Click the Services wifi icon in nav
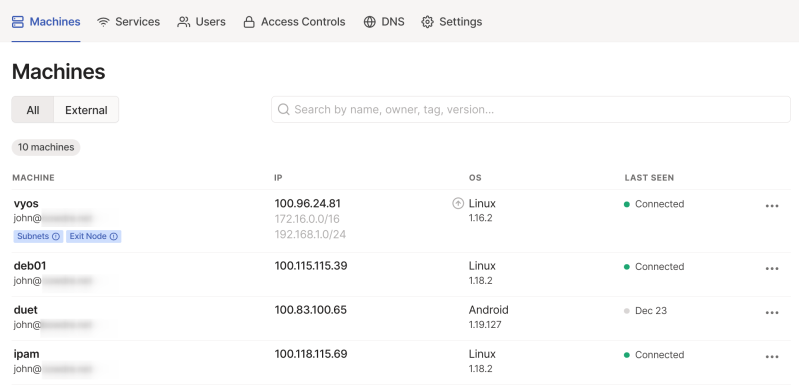Image resolution: width=799 pixels, height=386 pixels. 103,22
